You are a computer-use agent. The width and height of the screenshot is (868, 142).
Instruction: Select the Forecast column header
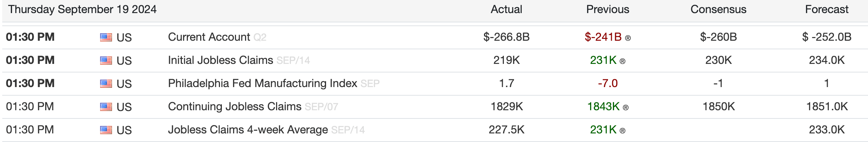point(827,9)
